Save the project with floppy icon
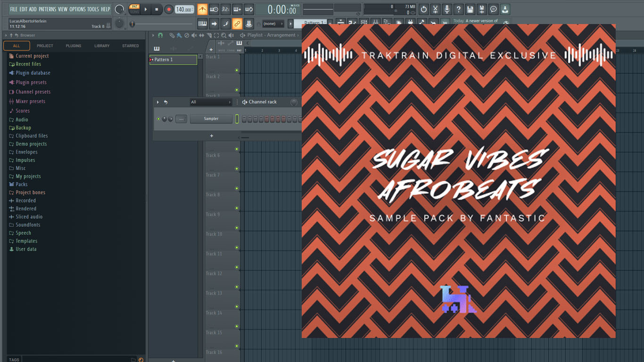Screen dimensions: 644x362 coord(470,9)
